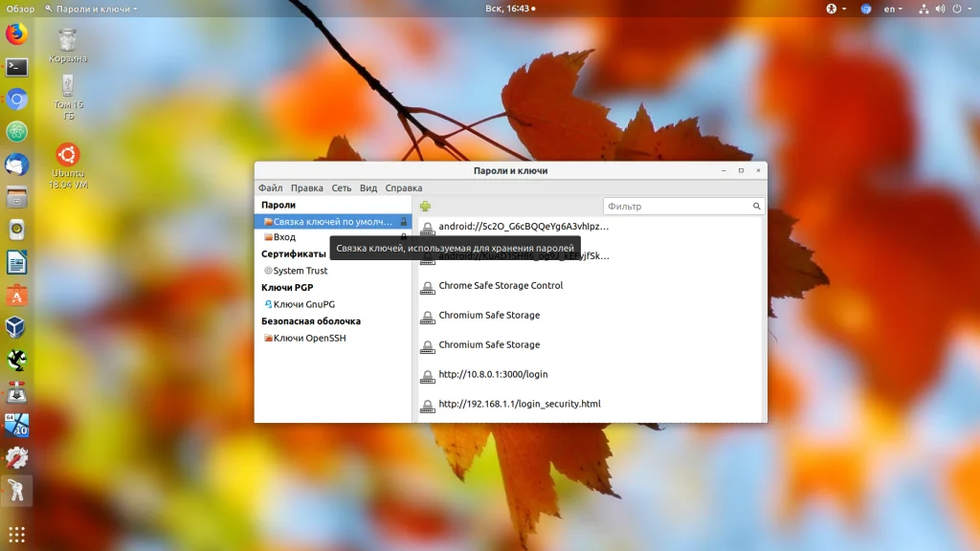
Task: Select Ключи OpenSSH in the sidebar
Action: (309, 339)
